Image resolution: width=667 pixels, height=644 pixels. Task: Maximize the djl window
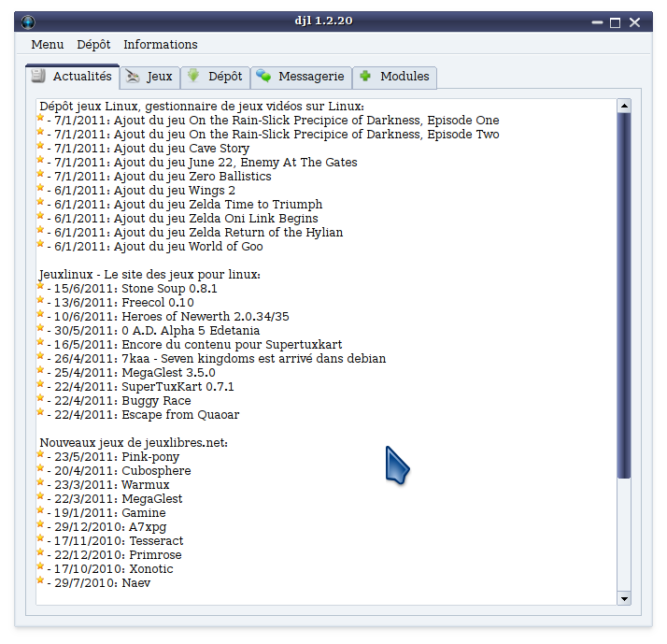pos(615,22)
